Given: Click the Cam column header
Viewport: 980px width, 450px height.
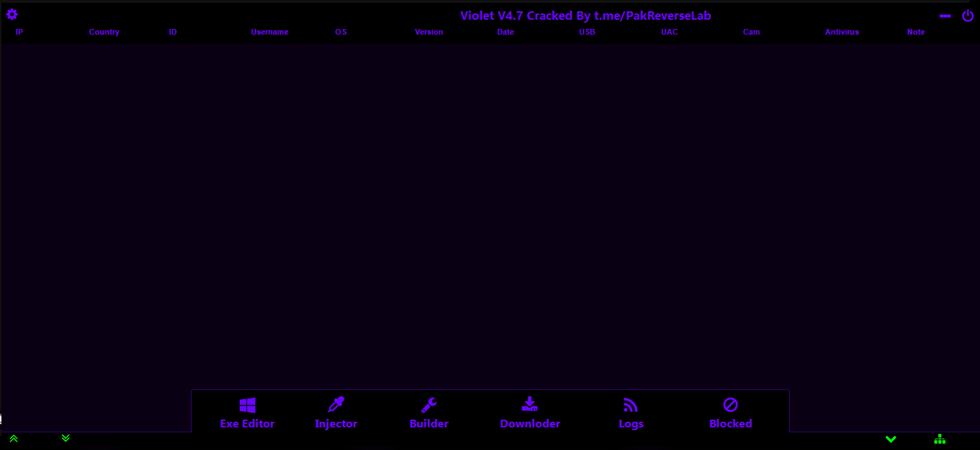Looking at the screenshot, I should (752, 32).
